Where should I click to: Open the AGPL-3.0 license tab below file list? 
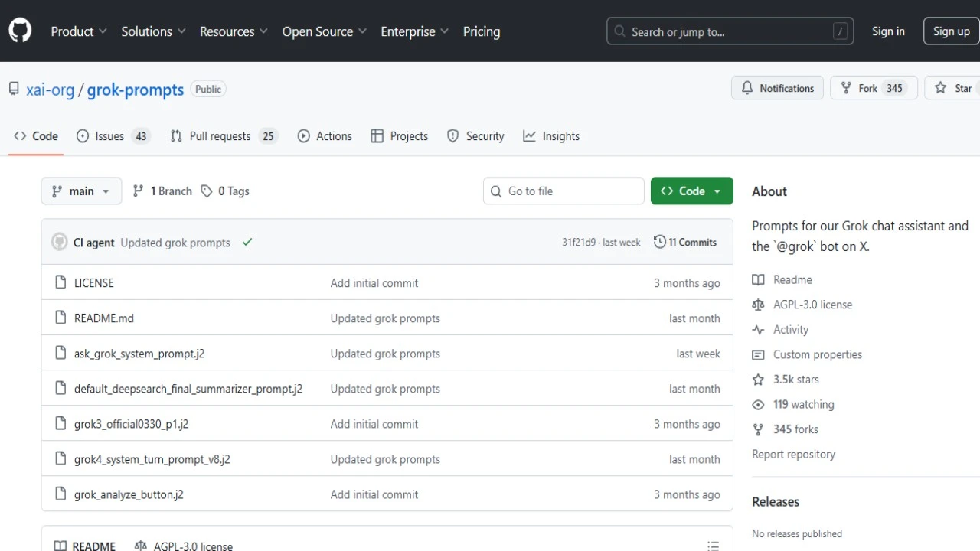[x=184, y=546]
